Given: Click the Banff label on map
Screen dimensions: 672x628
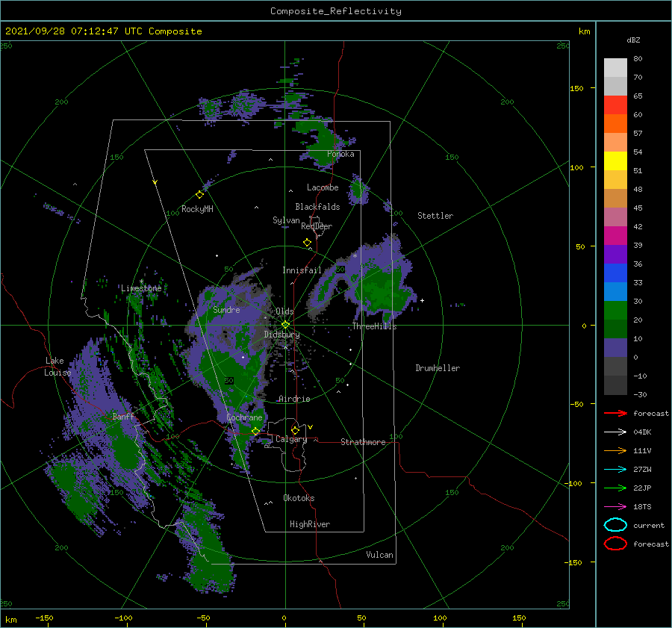Looking at the screenshot, I should (123, 416).
